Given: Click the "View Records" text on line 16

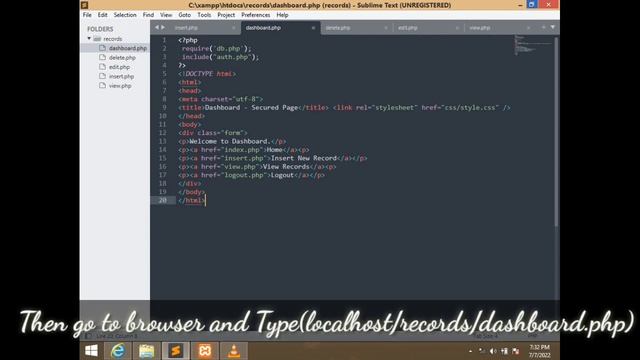Looking at the screenshot, I should point(286,167).
